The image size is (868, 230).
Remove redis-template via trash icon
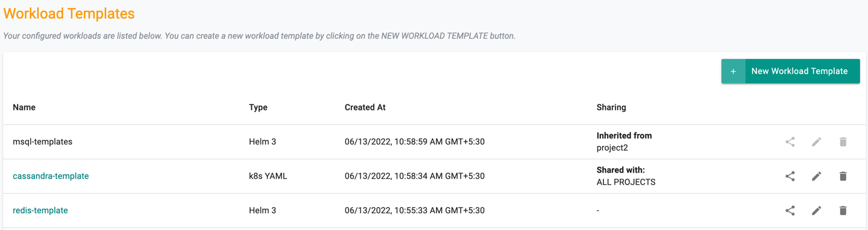point(843,211)
